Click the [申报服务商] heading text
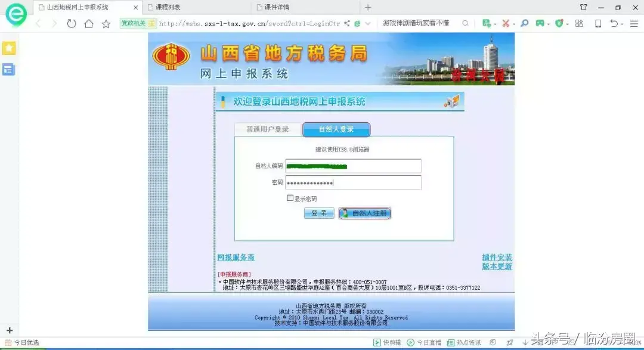The image size is (644, 350). pyautogui.click(x=234, y=274)
